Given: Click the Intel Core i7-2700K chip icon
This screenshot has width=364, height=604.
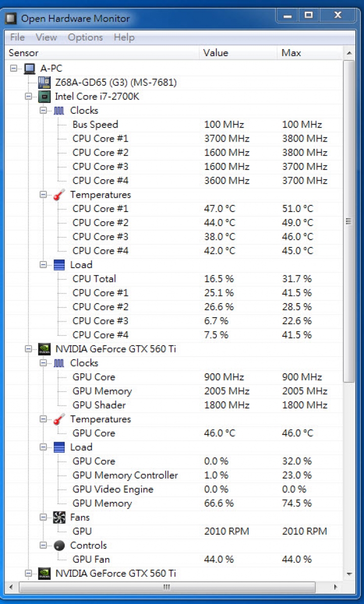Looking at the screenshot, I should coord(44,97).
